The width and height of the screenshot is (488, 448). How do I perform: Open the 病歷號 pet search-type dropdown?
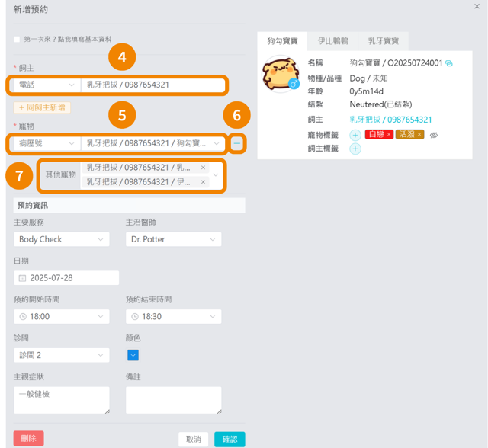tap(46, 143)
